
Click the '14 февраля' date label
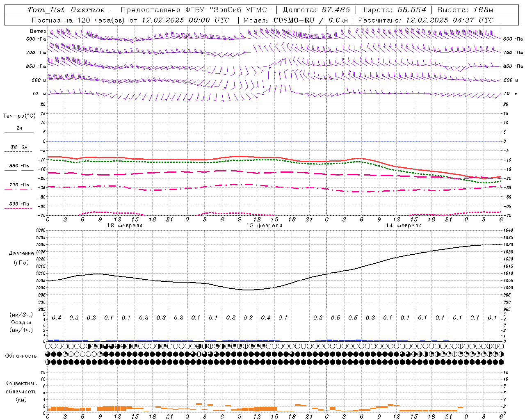(x=404, y=226)
